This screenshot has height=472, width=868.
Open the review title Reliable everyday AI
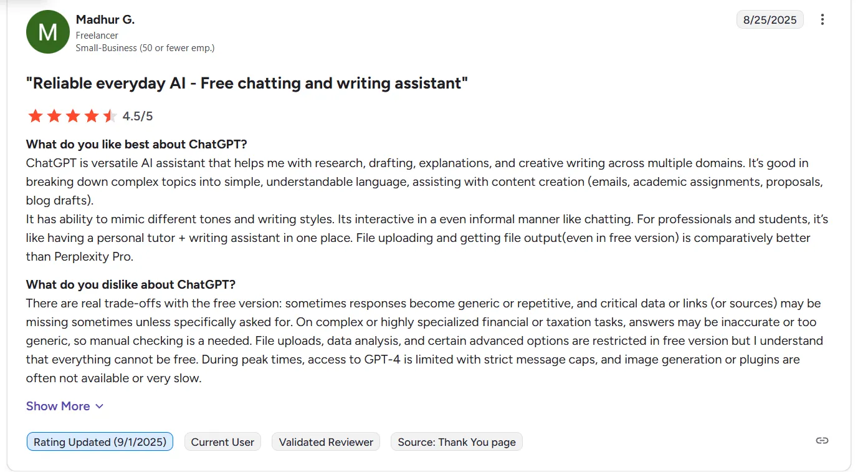point(247,83)
